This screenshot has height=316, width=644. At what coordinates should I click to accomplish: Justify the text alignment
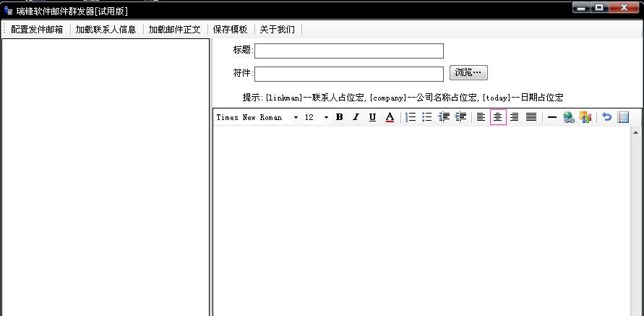(531, 117)
